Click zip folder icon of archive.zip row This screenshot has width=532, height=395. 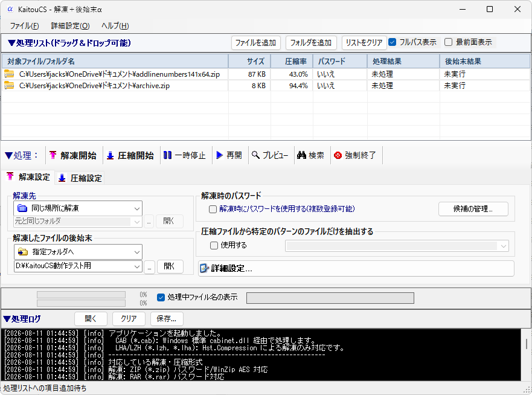pos(9,86)
